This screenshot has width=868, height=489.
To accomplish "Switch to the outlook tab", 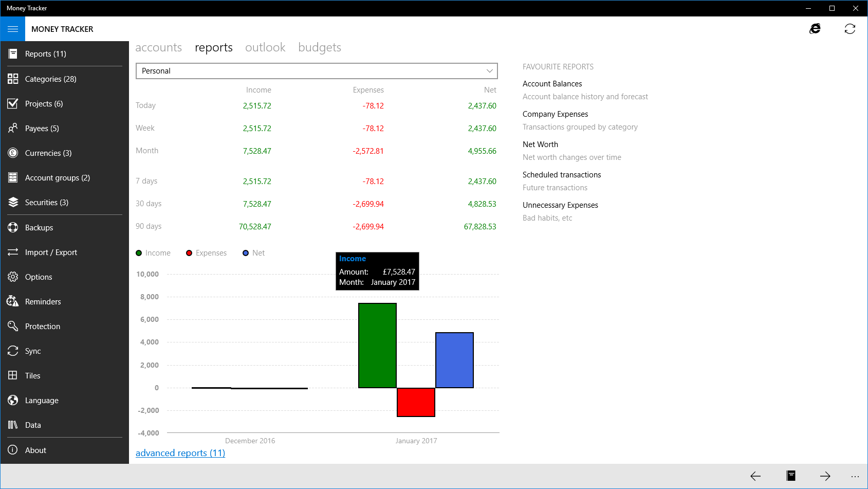I will coord(265,47).
